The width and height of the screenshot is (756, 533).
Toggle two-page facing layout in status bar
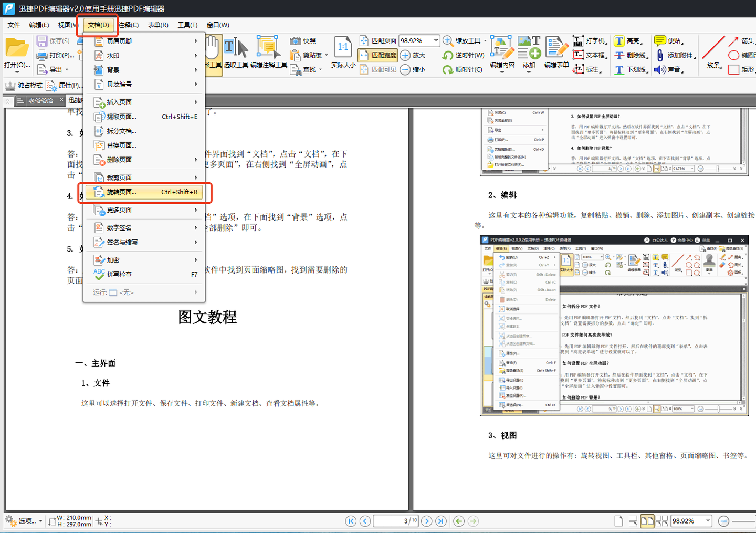(x=647, y=521)
